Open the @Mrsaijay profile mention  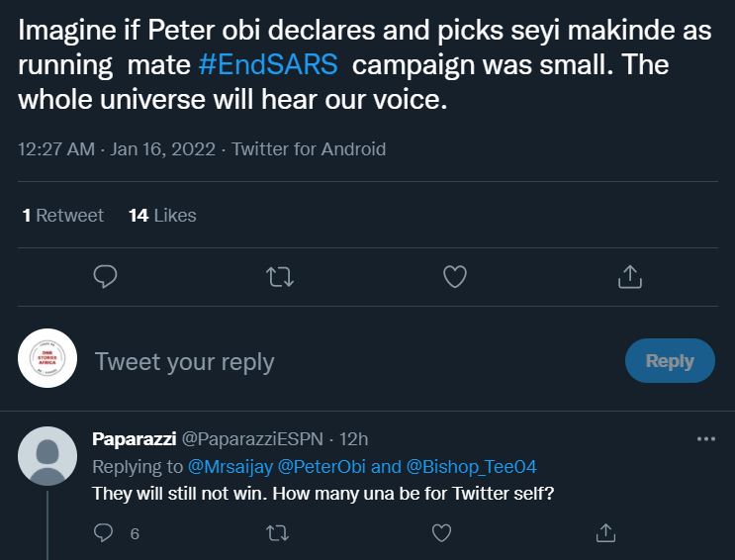pos(230,467)
